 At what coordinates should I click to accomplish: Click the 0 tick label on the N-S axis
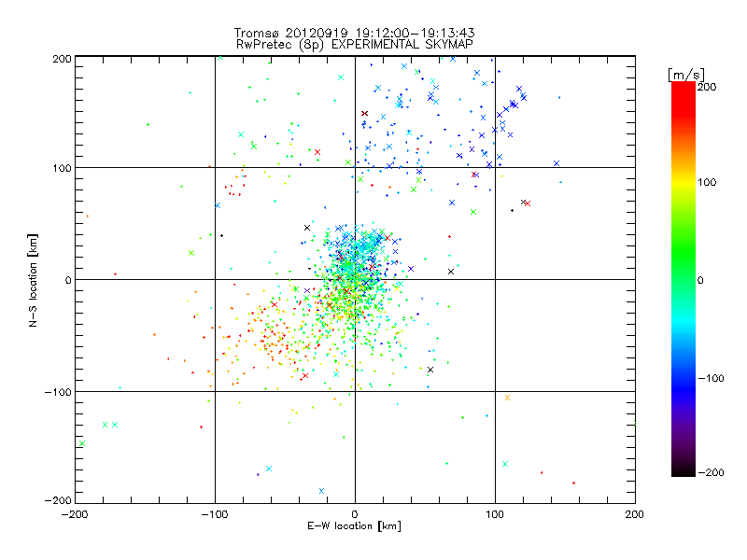tap(68, 280)
